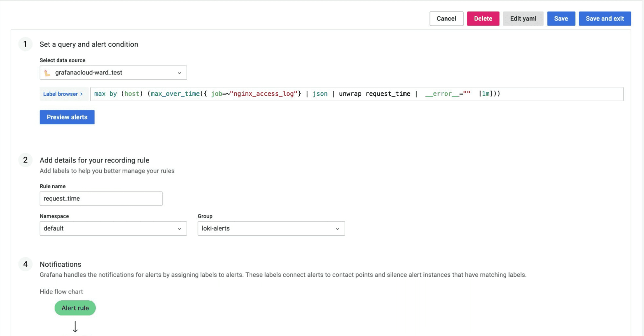This screenshot has width=644, height=336.
Task: Hide the notifications flow chart
Action: pyautogui.click(x=61, y=291)
